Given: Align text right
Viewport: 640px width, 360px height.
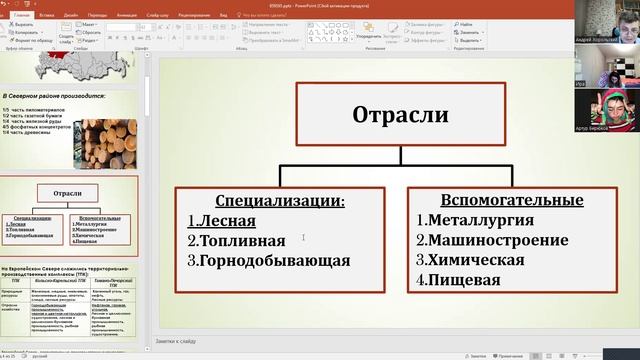Looking at the screenshot, I should coord(204,38).
